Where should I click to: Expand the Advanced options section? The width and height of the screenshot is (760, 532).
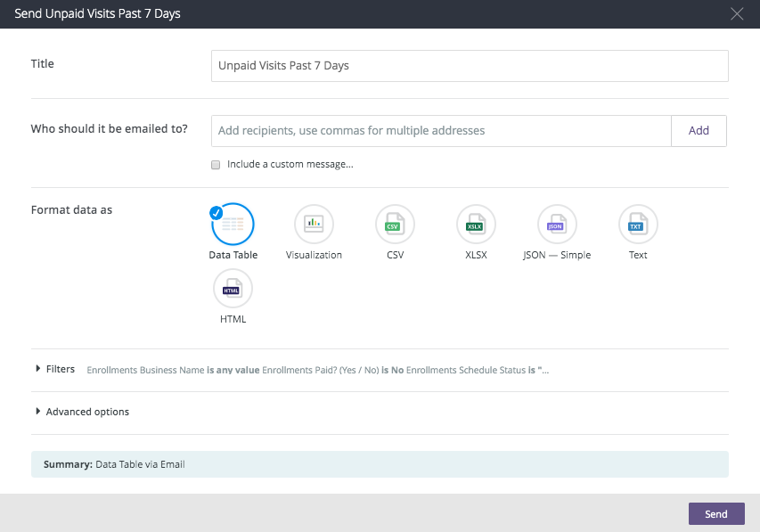tap(38, 412)
